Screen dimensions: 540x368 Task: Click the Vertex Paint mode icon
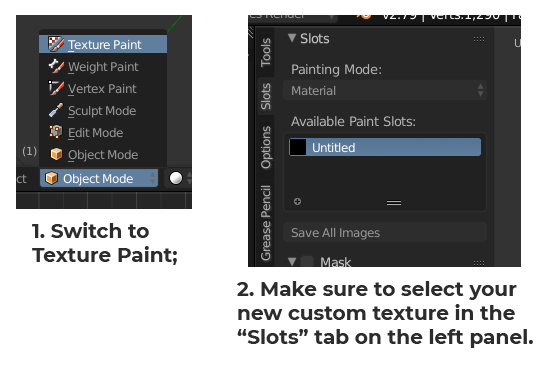tap(56, 88)
